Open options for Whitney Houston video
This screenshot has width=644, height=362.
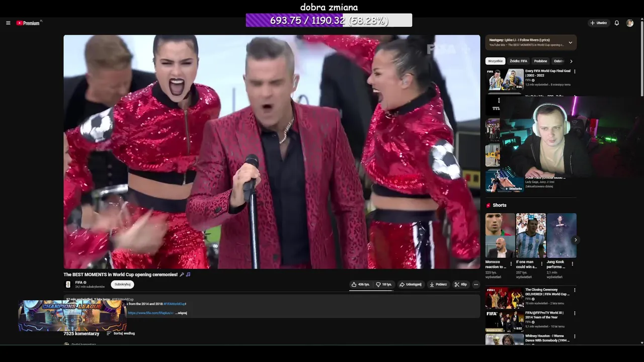(575, 336)
